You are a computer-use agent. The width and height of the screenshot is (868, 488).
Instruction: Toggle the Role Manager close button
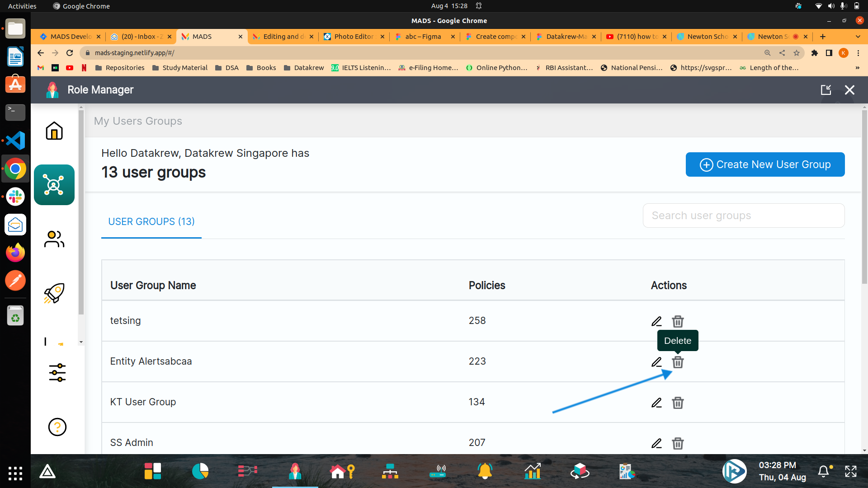(849, 90)
